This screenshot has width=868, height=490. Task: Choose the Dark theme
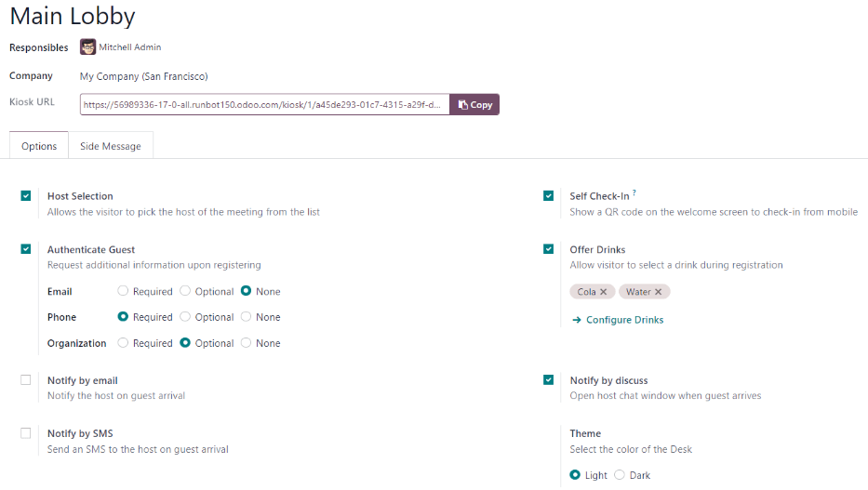620,475
